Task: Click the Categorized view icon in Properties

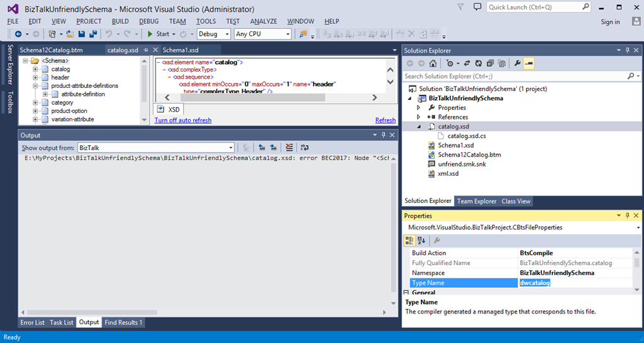Action: click(409, 241)
